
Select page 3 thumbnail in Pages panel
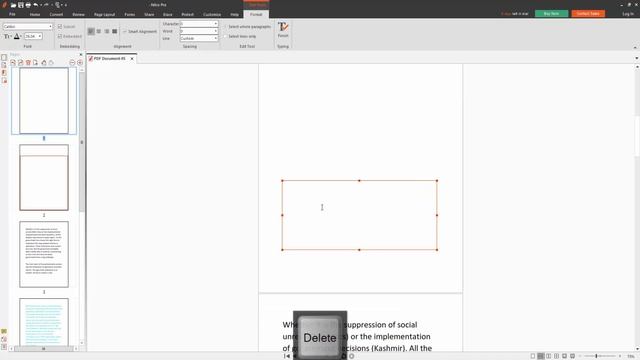click(x=44, y=254)
